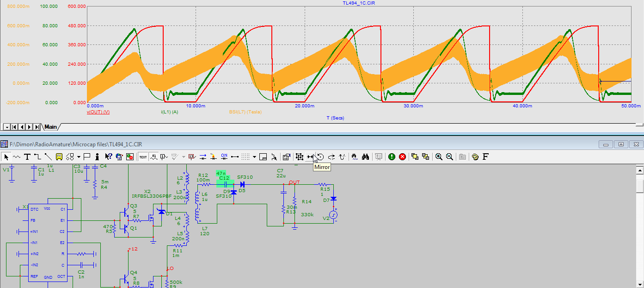Click the binoculars Find icon
Screen dimensions: 644x288
point(366,157)
